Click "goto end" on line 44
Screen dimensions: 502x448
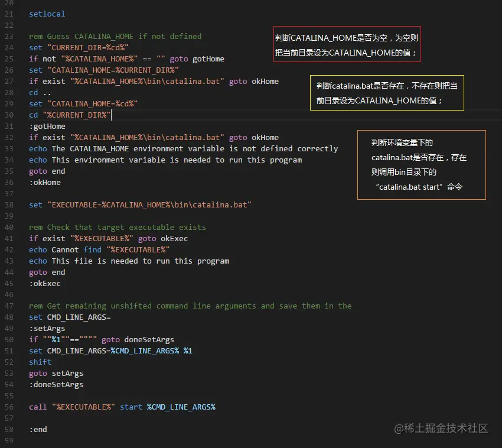(x=47, y=272)
